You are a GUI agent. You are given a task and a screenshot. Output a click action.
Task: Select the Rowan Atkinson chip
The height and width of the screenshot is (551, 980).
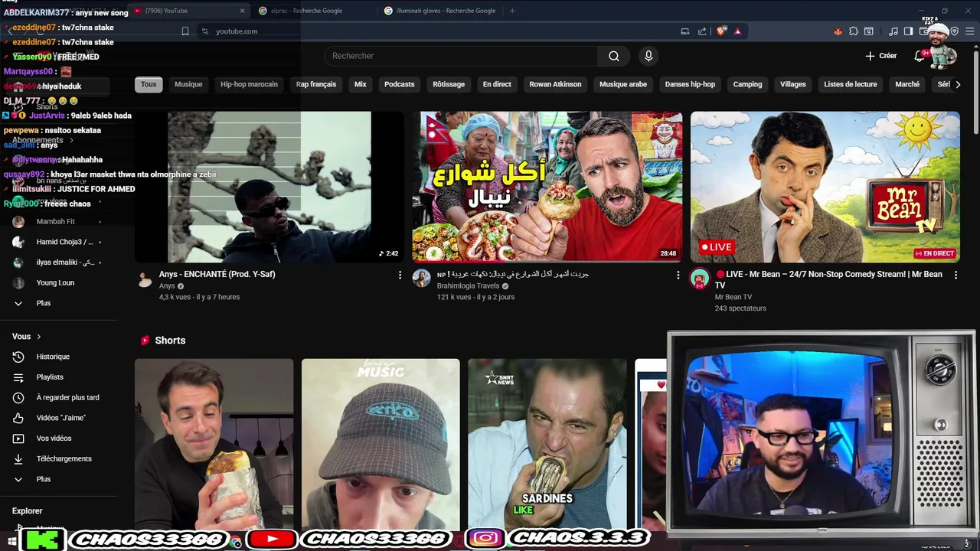pyautogui.click(x=555, y=84)
